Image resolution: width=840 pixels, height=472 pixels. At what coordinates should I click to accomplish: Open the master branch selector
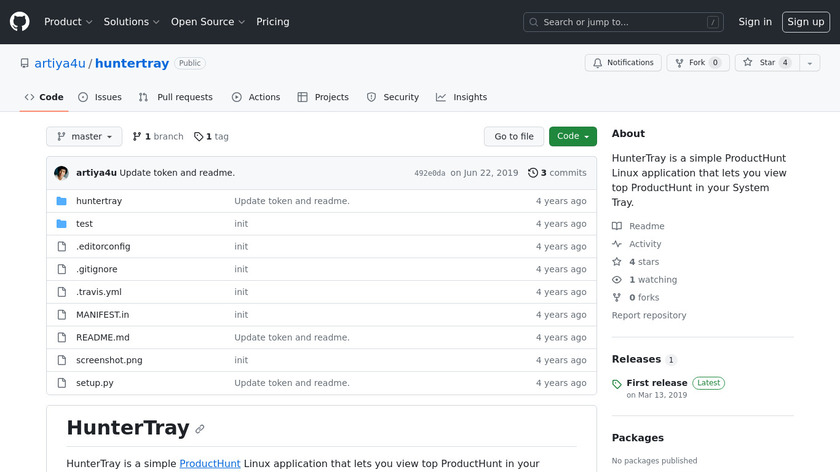(84, 137)
